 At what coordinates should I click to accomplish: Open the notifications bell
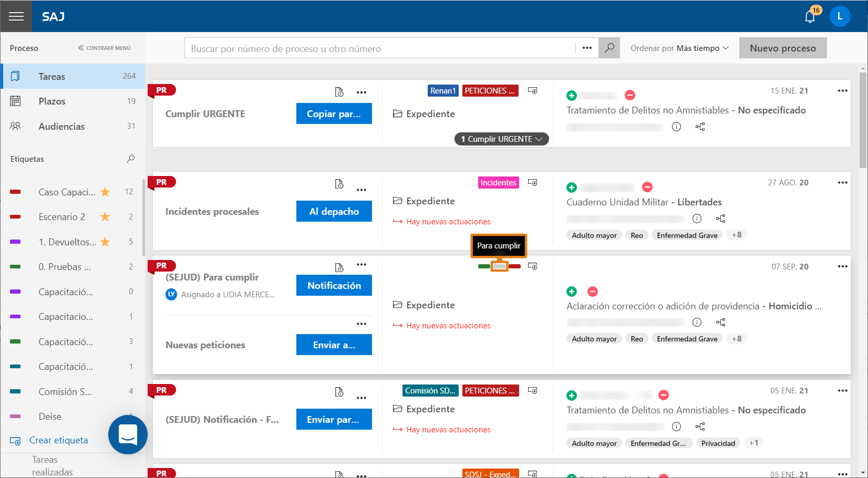(x=810, y=17)
